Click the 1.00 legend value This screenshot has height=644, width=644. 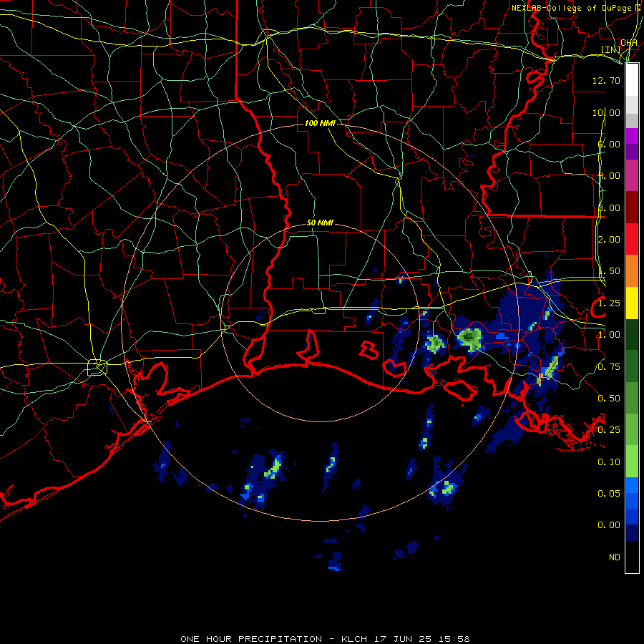[609, 335]
